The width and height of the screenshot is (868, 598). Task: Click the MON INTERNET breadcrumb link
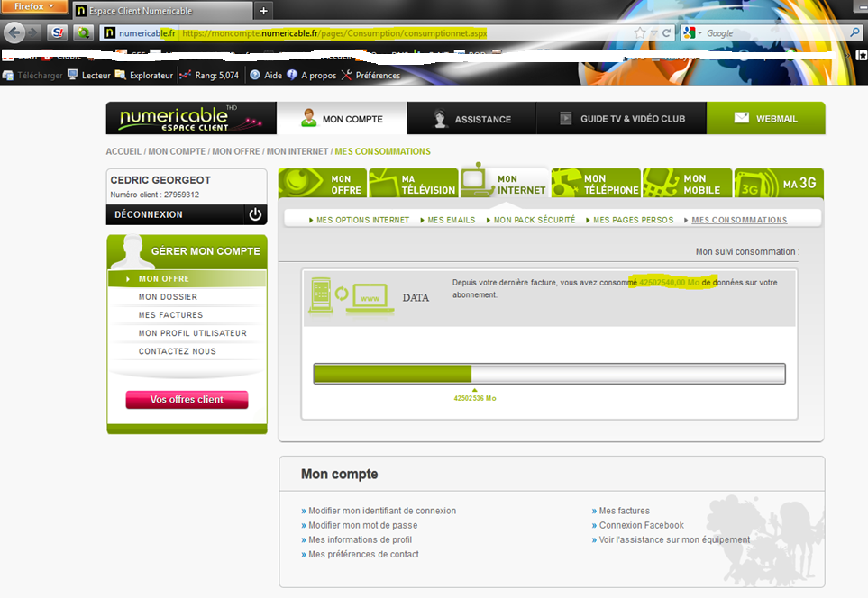(297, 151)
